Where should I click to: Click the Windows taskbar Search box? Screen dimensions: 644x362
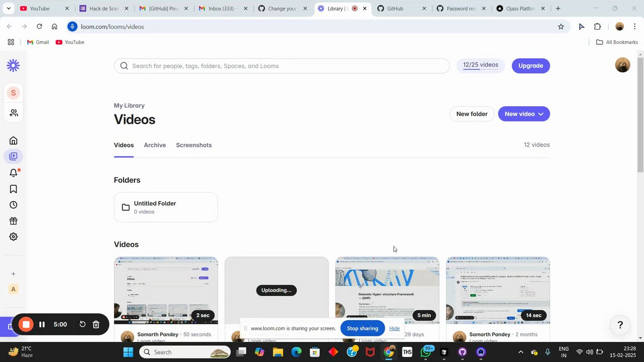click(x=185, y=352)
